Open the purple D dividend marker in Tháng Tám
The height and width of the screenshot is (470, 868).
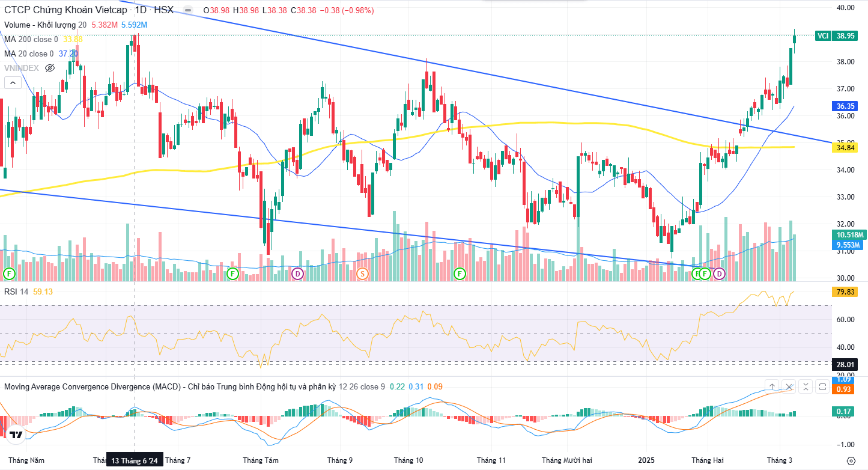(x=297, y=273)
